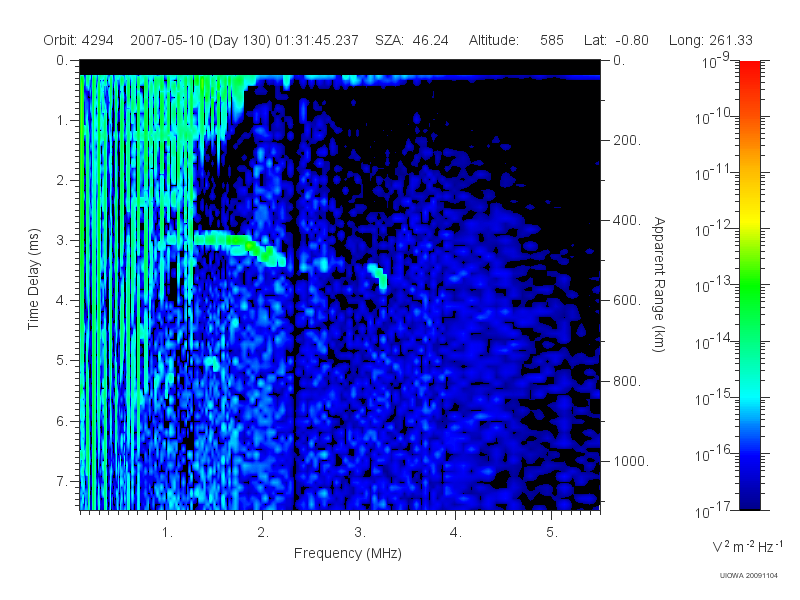Image resolution: width=800 pixels, height=600 pixels.
Task: Click the Frequency (MHz) axis title
Action: (347, 554)
